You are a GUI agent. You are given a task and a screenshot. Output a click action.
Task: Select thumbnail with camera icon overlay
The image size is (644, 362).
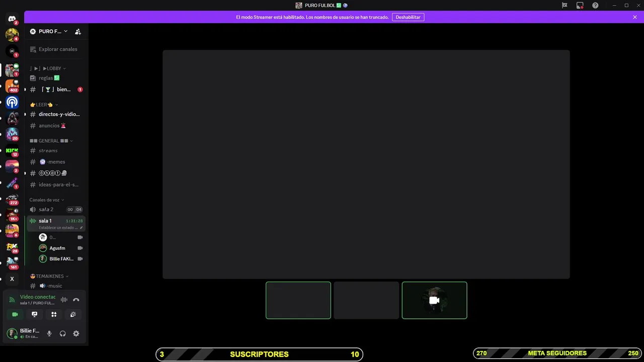click(434, 300)
